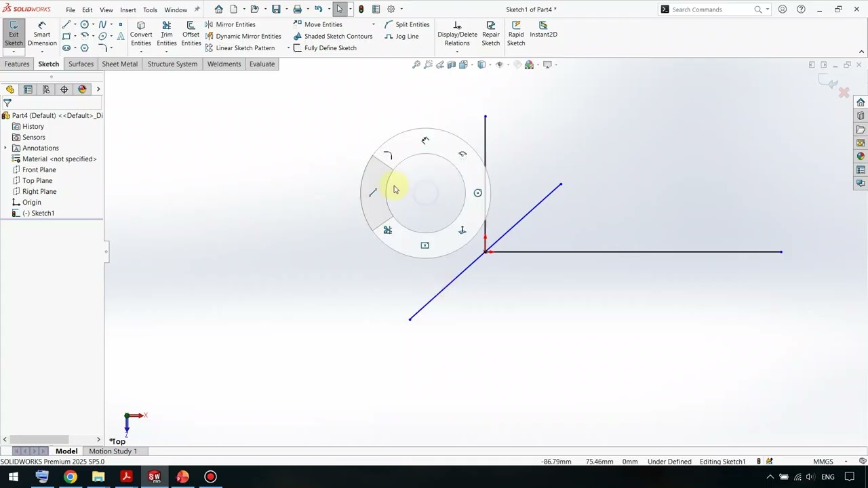Image resolution: width=868 pixels, height=488 pixels.
Task: Select the Straight Slot tool
Action: point(66,48)
